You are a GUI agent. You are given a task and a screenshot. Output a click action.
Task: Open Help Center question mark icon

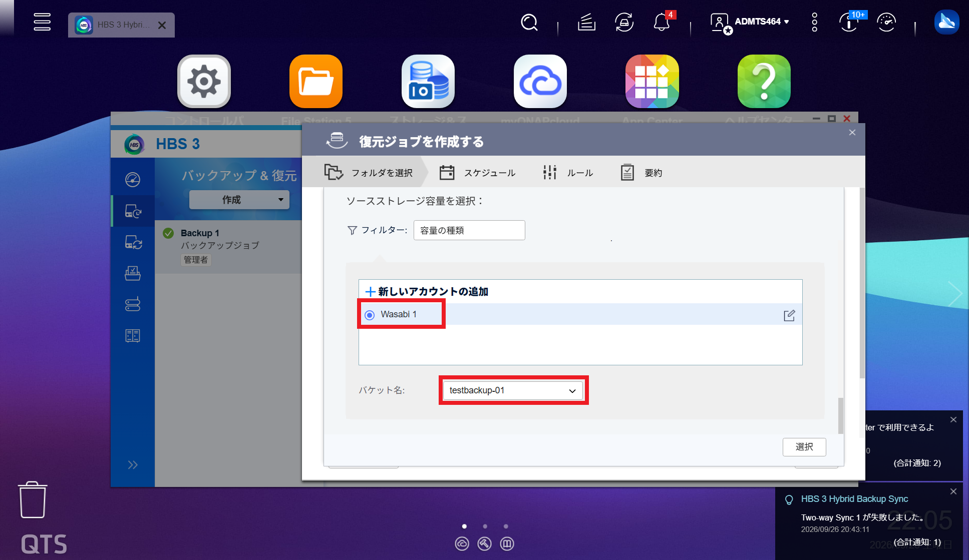pyautogui.click(x=764, y=82)
